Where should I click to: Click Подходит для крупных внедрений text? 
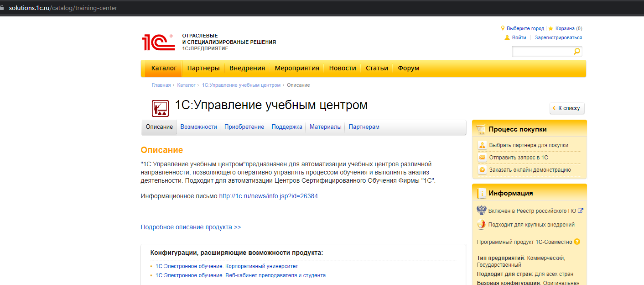pyautogui.click(x=531, y=224)
